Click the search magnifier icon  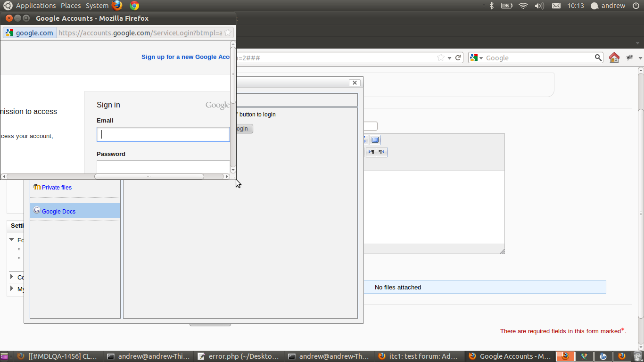point(598,58)
